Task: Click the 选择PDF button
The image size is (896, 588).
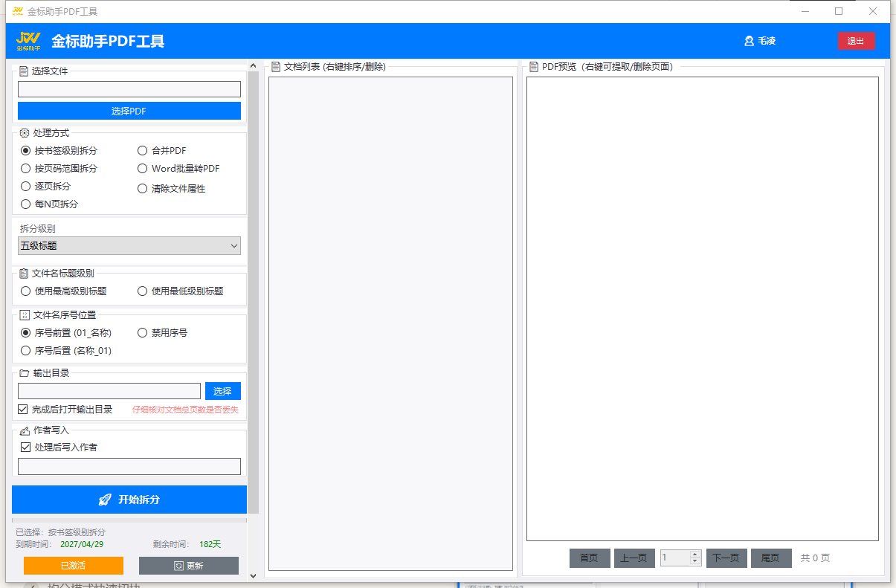Action: click(129, 111)
